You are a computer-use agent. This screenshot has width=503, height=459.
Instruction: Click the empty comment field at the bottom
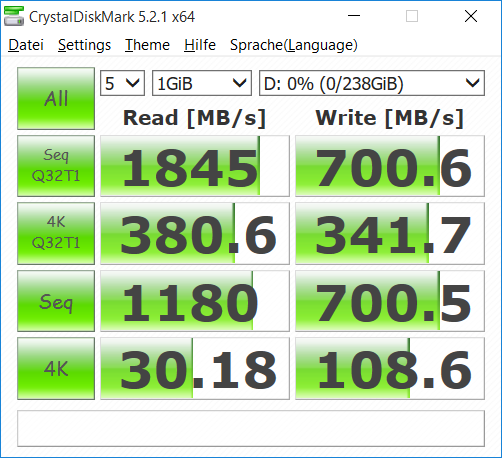[x=251, y=429]
